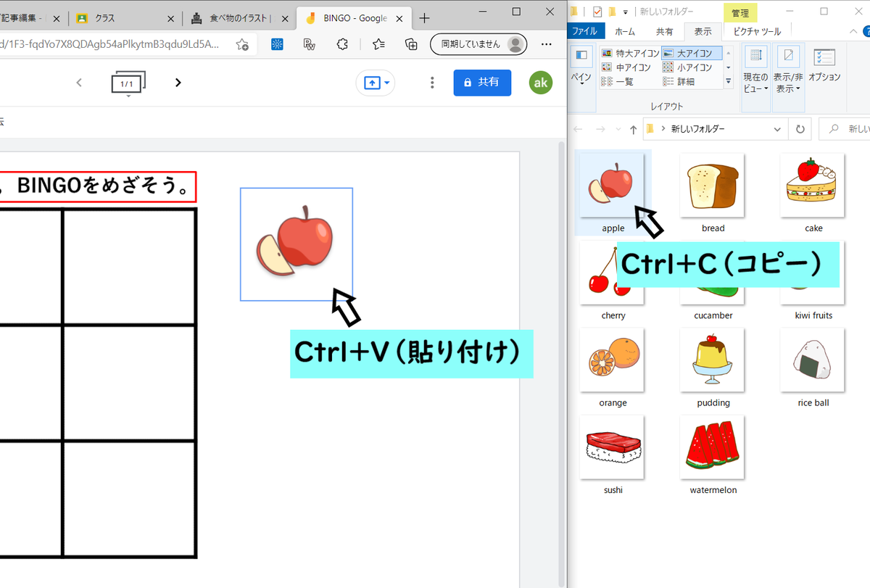
Task: Select the watermelon image file
Action: pyautogui.click(x=713, y=447)
